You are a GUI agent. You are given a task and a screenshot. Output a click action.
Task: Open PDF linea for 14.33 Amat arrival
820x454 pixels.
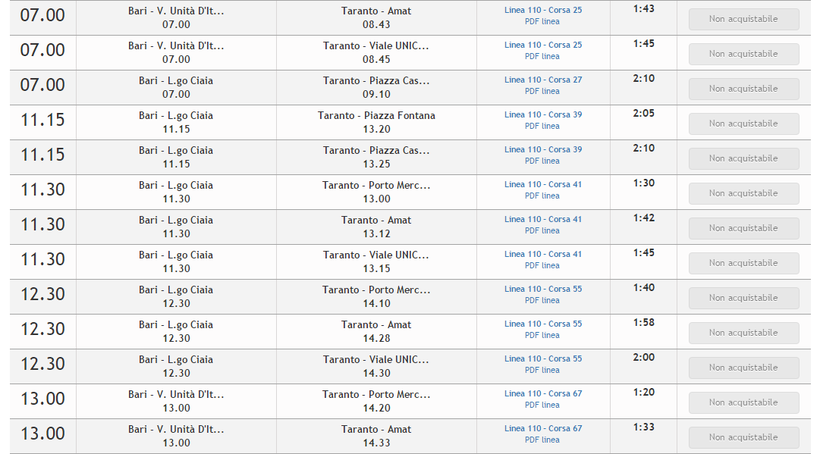click(x=542, y=440)
